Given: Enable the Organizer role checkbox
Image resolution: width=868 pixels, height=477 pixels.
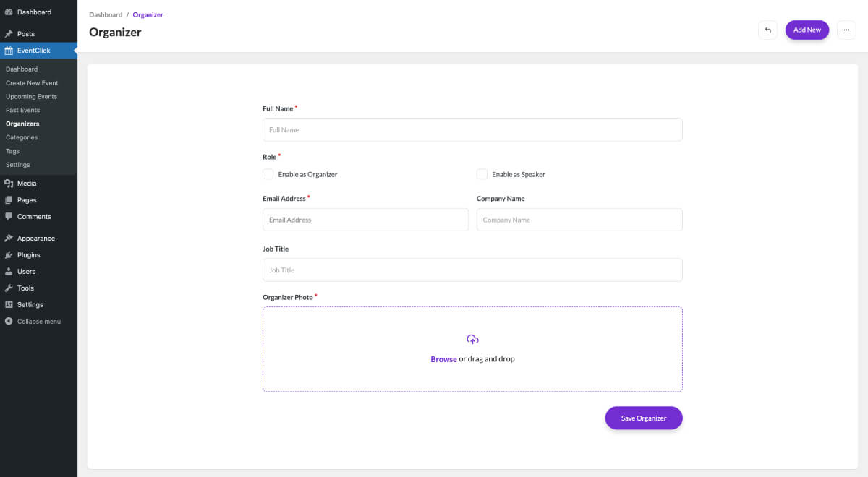Looking at the screenshot, I should click(268, 174).
